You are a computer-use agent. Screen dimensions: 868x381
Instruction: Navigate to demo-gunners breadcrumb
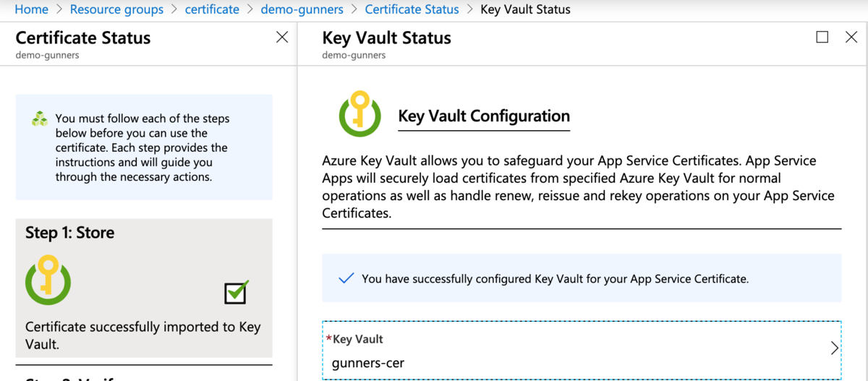[302, 9]
